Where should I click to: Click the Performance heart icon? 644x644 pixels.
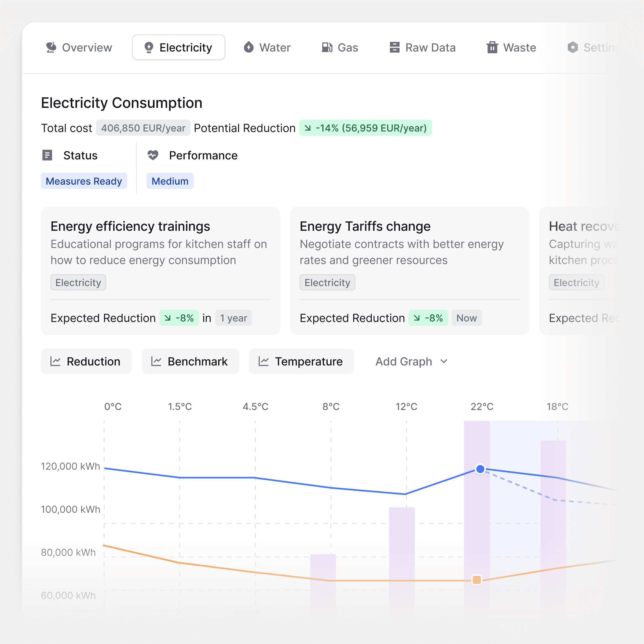coord(153,155)
